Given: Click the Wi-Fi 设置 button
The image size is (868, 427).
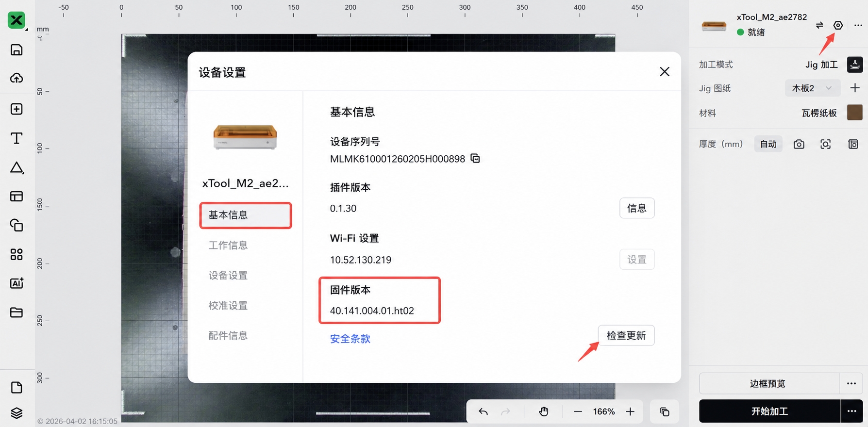Looking at the screenshot, I should tap(637, 260).
